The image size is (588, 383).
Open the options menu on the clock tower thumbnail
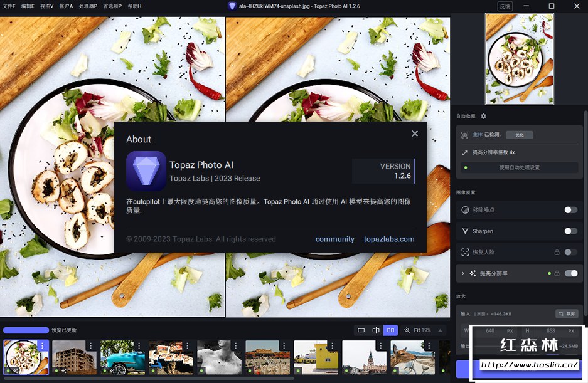click(381, 345)
